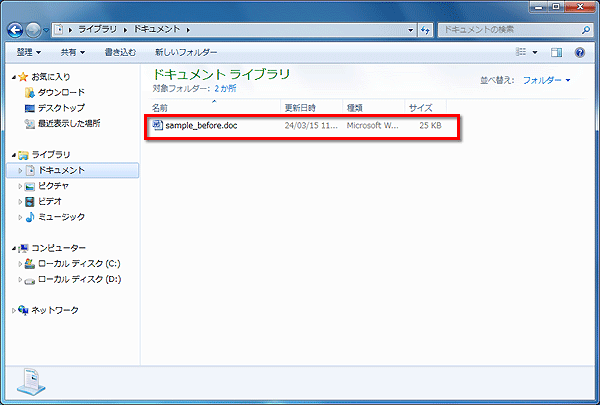The image size is (600, 405).
Task: Close the Explorer window
Action: click(x=580, y=7)
